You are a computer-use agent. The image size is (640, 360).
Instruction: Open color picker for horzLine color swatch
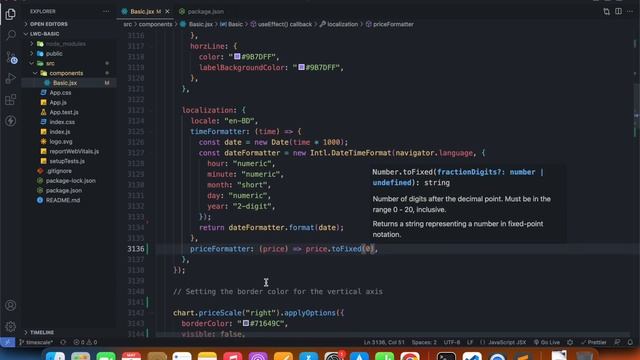click(237, 56)
